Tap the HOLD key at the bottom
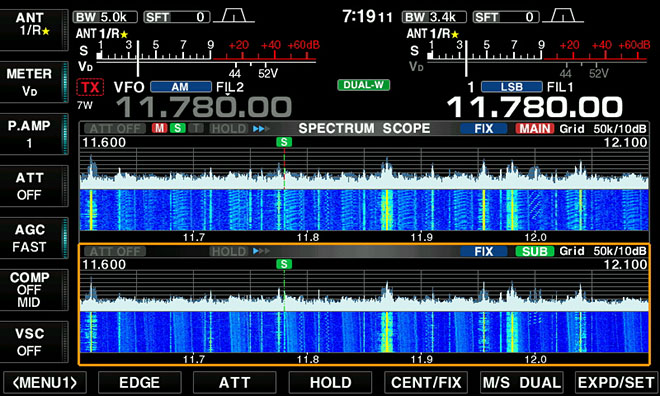This screenshot has height=396, width=660. point(330,383)
